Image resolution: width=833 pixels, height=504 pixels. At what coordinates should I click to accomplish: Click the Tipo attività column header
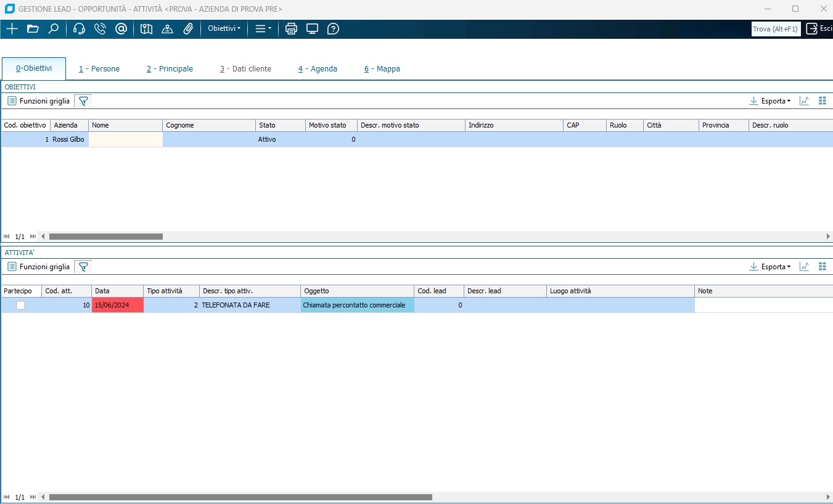[171, 291]
